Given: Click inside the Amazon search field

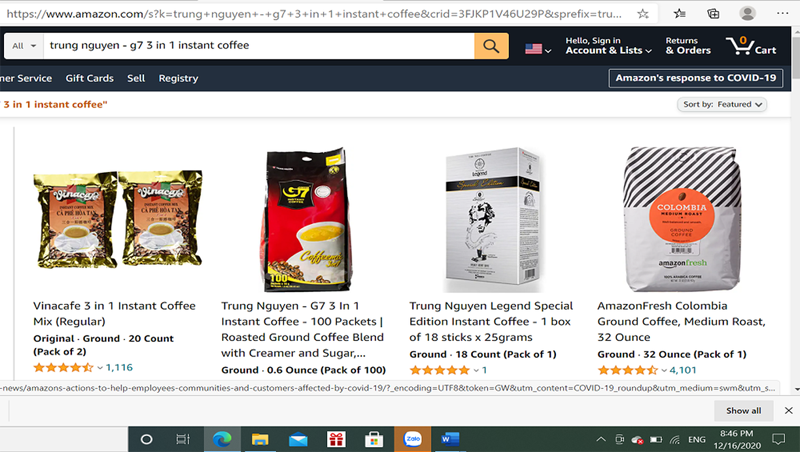Looking at the screenshot, I should [259, 46].
